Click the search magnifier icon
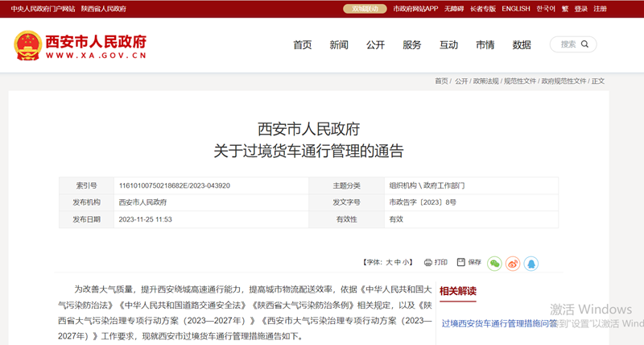Screen dimensions: 644x345 [x=585, y=44]
